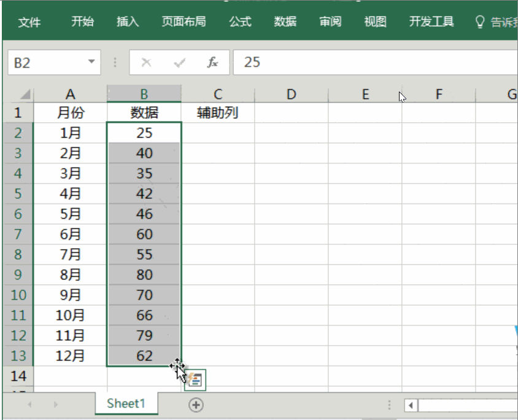Select the cell with value 66
518x420 pixels.
coord(144,315)
